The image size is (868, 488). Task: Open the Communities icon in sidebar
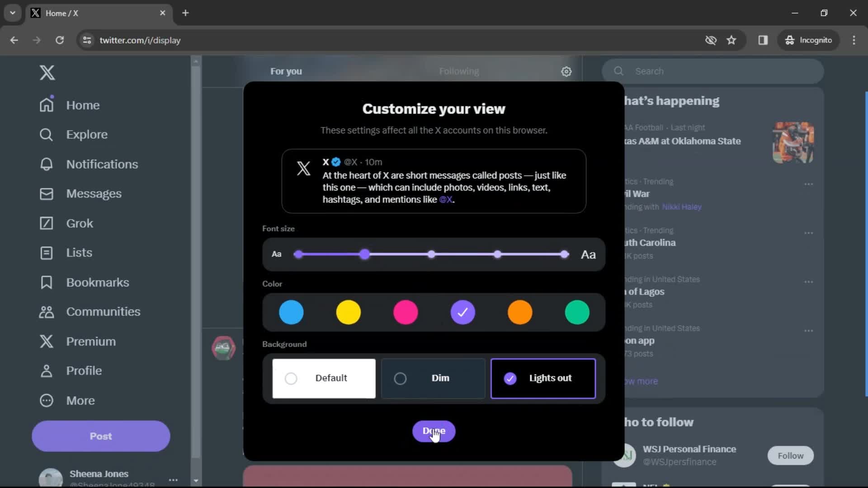(47, 311)
